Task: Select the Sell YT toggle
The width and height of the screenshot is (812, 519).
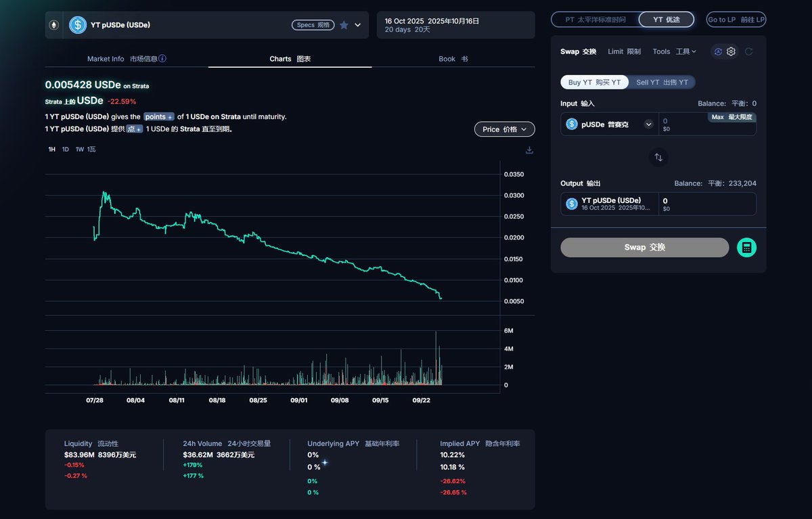Action: [662, 83]
